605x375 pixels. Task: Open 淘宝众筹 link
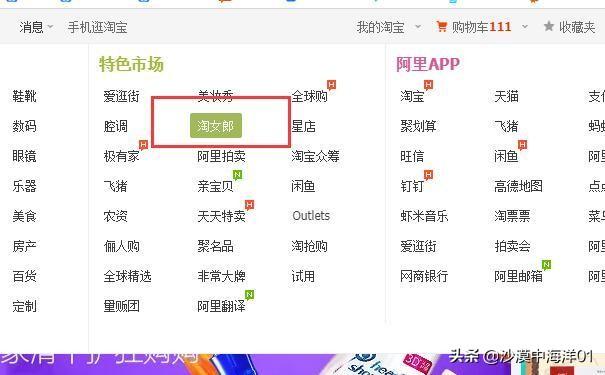[x=316, y=156]
